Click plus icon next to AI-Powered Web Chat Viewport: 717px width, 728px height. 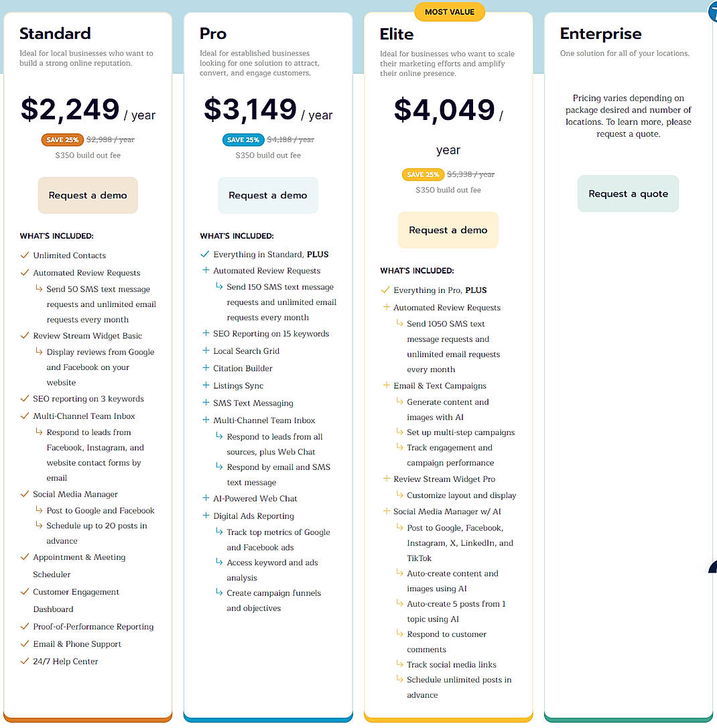tap(206, 498)
